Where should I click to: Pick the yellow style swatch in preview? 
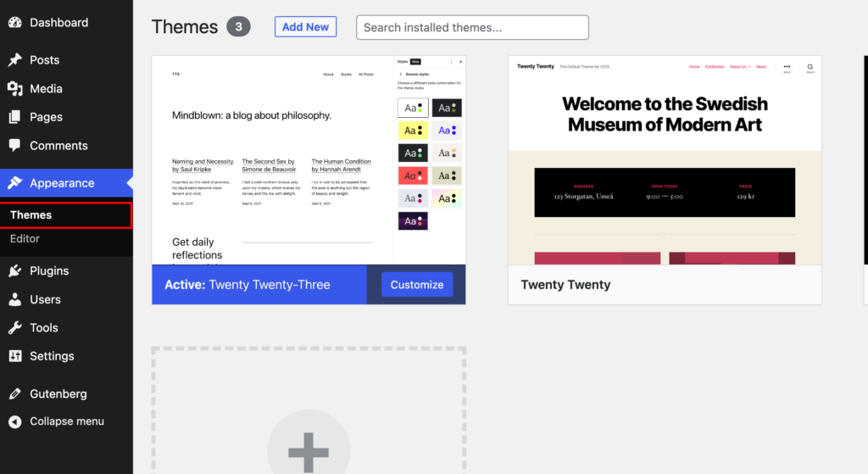pos(413,131)
